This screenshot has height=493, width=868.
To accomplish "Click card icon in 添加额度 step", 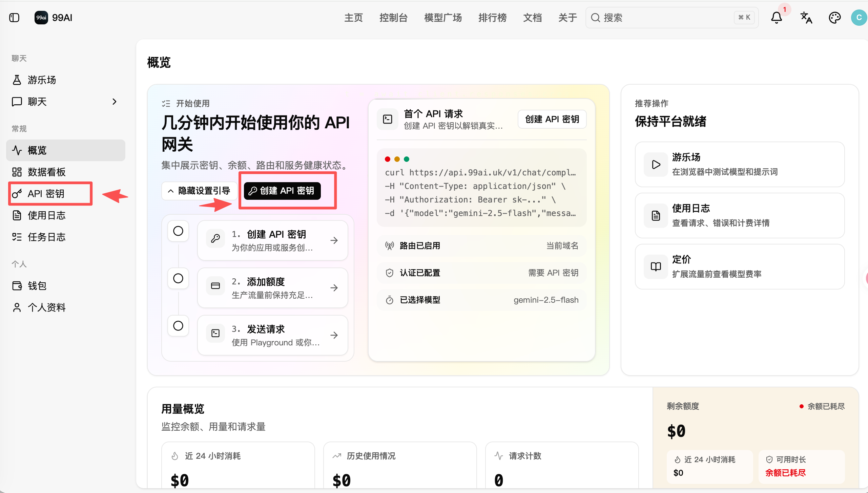I will tap(215, 286).
